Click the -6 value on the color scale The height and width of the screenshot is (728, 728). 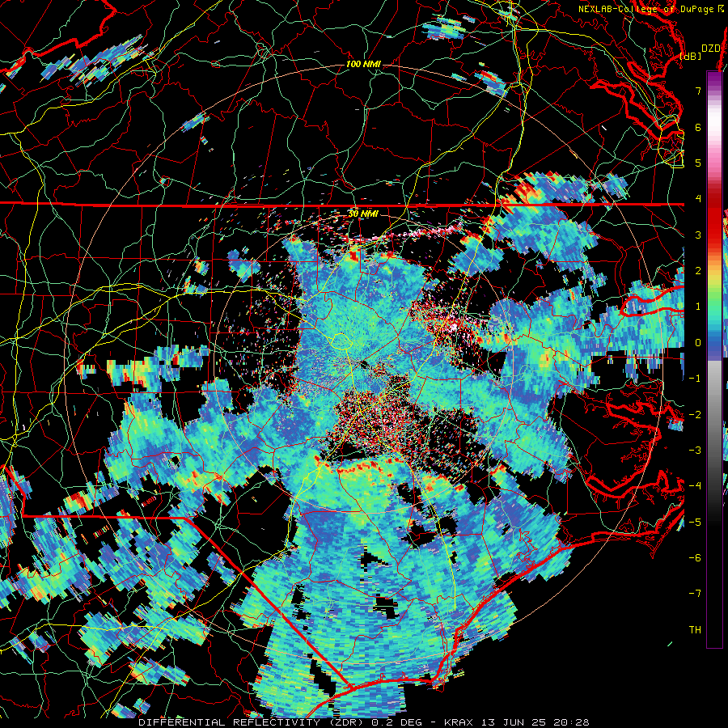(x=695, y=558)
